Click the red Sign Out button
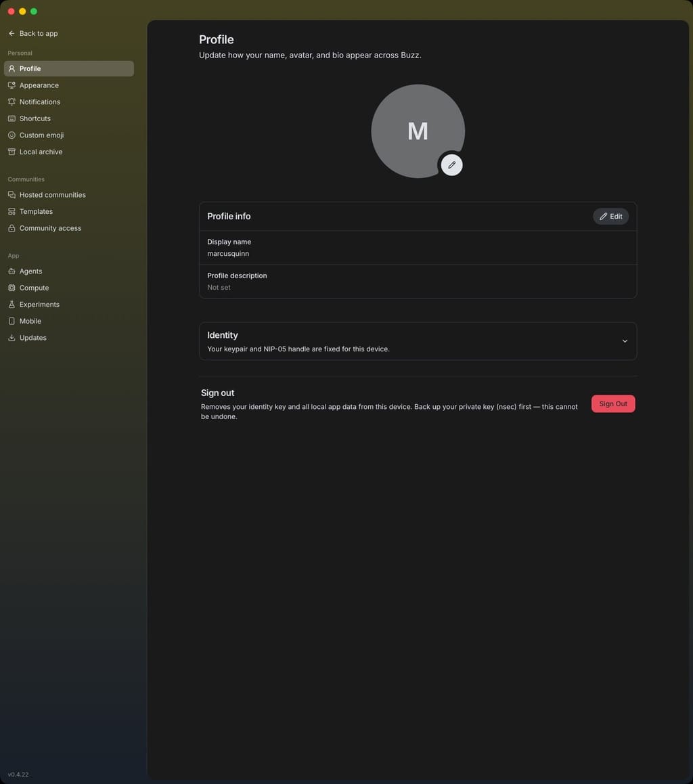Image resolution: width=693 pixels, height=784 pixels. [x=613, y=404]
